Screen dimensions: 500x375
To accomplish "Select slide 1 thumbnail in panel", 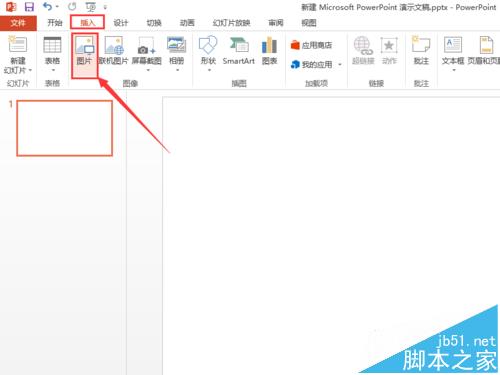I will 65,128.
